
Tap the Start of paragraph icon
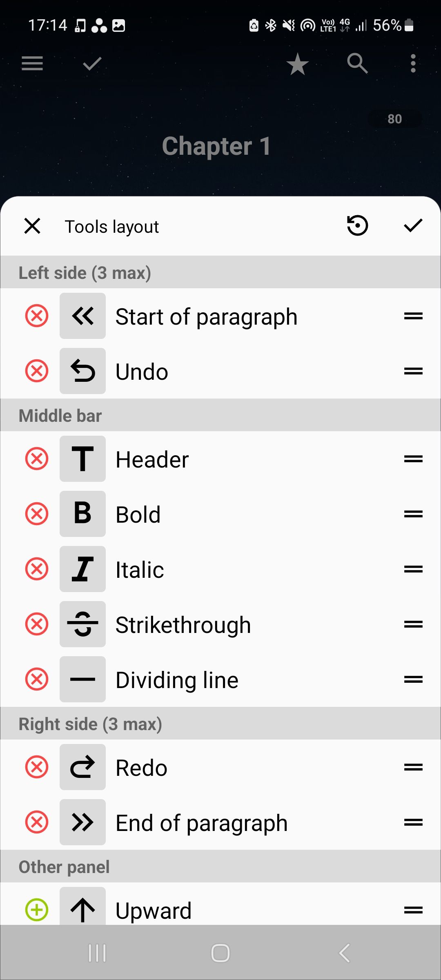pos(82,316)
